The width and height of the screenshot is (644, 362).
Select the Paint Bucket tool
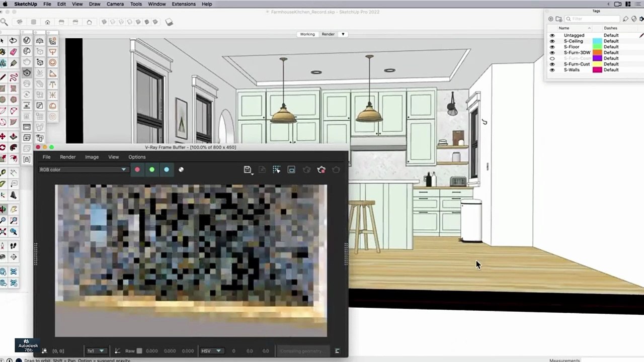point(3,52)
